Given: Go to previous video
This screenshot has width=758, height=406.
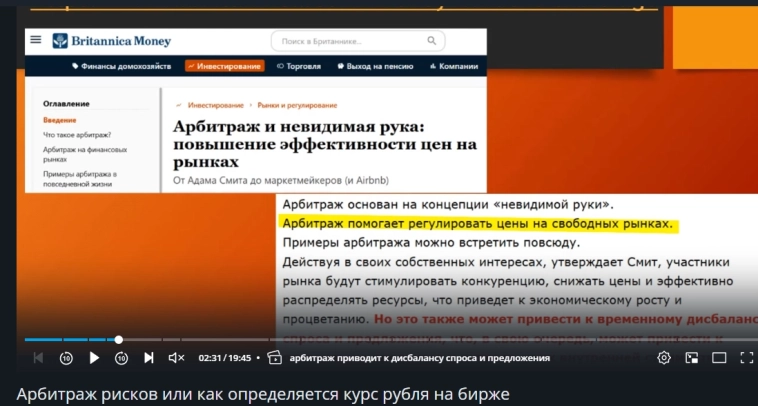Looking at the screenshot, I should pyautogui.click(x=38, y=358).
